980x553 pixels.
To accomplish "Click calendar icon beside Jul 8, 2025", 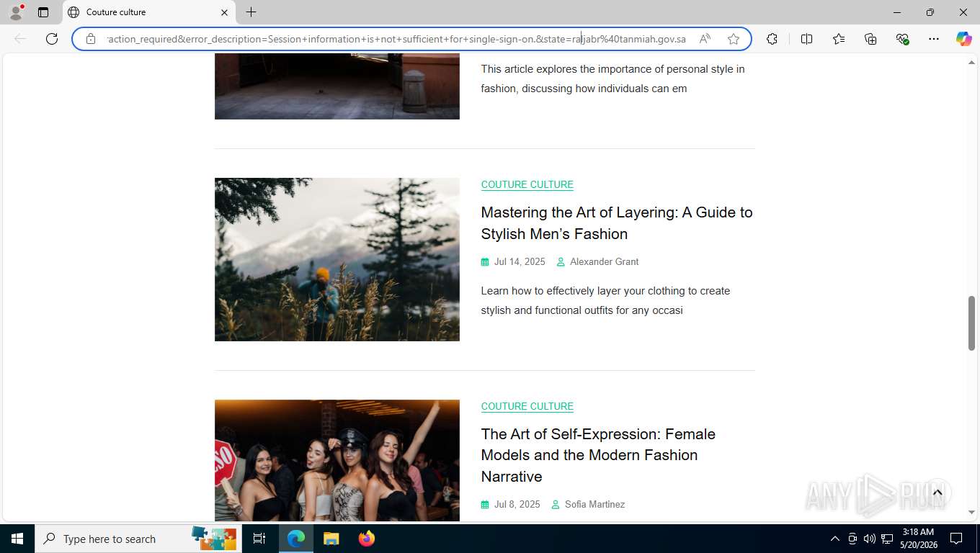I will (485, 505).
